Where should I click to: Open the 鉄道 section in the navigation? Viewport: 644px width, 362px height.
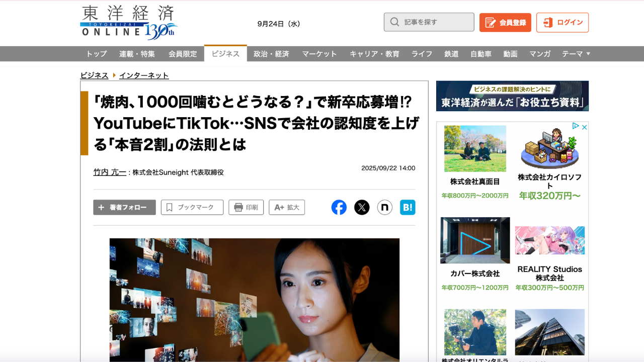click(451, 54)
